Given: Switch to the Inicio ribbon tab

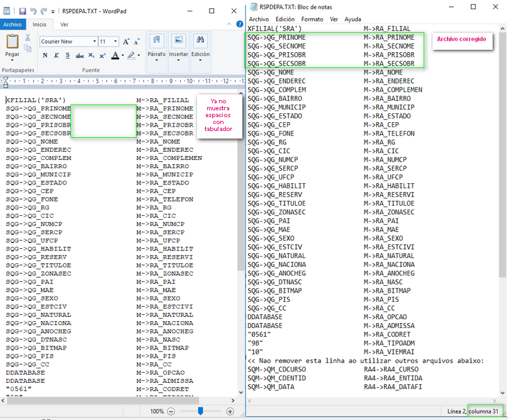Looking at the screenshot, I should coord(40,25).
